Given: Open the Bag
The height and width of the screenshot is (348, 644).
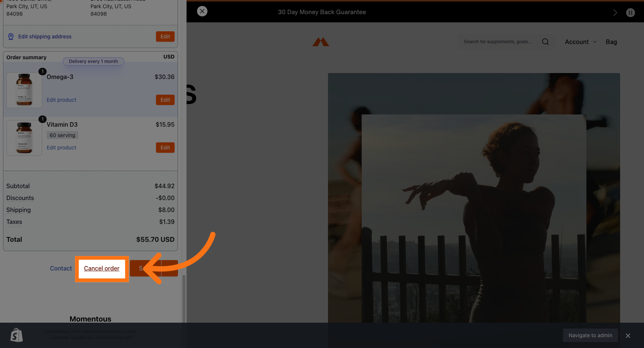Looking at the screenshot, I should 611,42.
